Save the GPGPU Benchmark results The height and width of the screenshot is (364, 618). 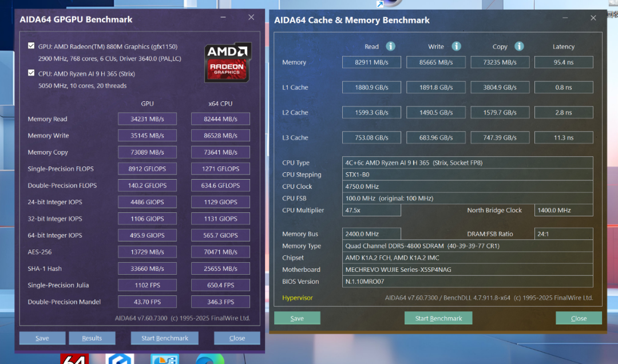pyautogui.click(x=42, y=338)
